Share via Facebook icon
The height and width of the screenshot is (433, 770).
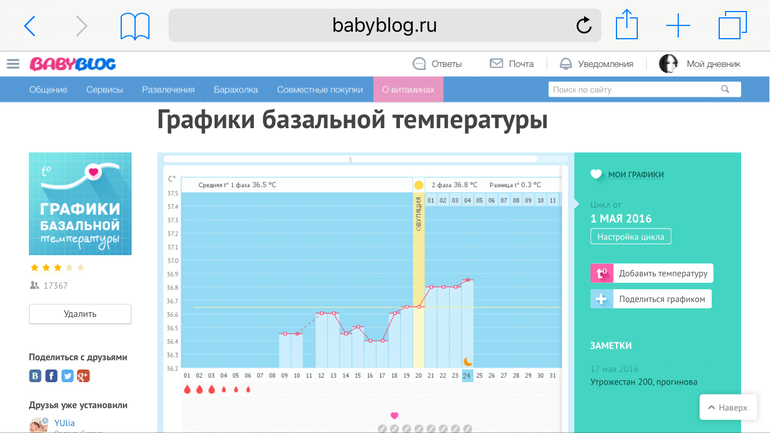click(51, 376)
